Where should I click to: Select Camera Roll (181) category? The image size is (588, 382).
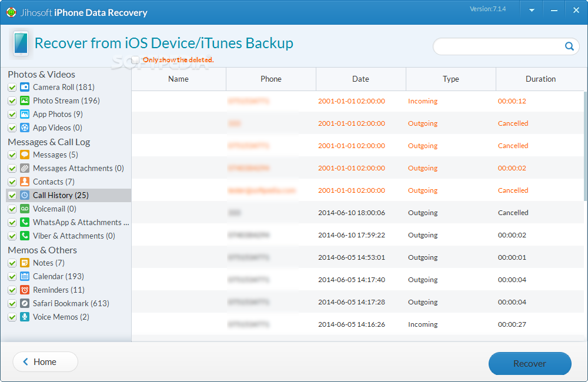[64, 88]
